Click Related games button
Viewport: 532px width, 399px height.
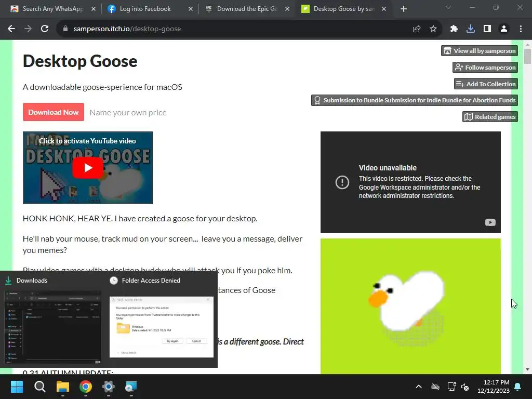point(490,117)
